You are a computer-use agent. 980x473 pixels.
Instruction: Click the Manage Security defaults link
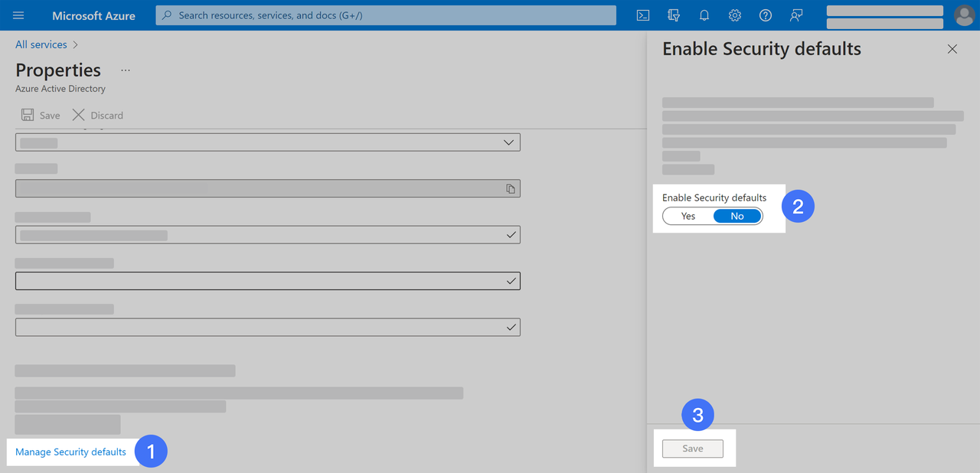[70, 452]
